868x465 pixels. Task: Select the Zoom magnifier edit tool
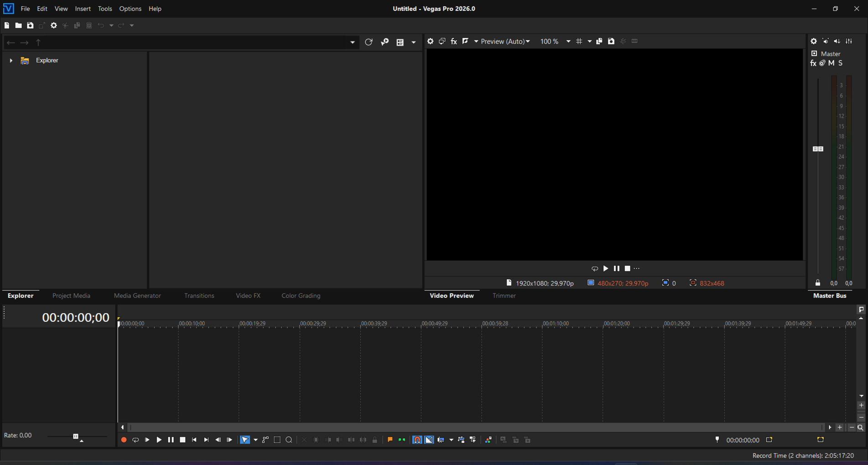[289, 440]
